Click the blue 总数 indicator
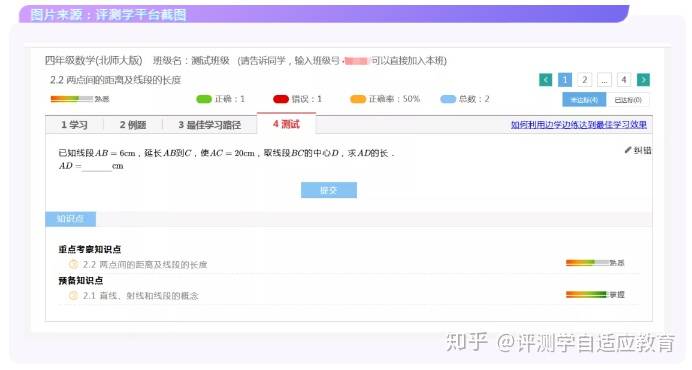692x370 pixels. (448, 99)
